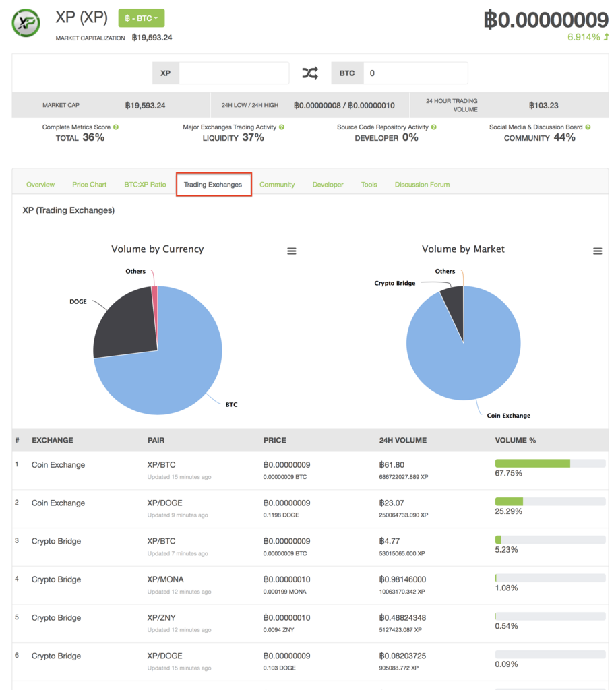Click help icon beside Social Media & Discussion Board
Image resolution: width=616 pixels, height=690 pixels.
pyautogui.click(x=588, y=127)
